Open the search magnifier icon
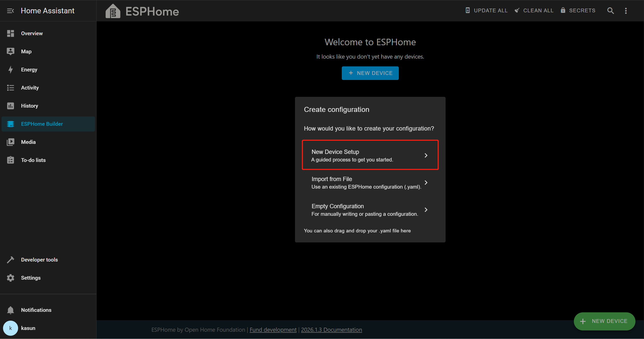644x339 pixels. pyautogui.click(x=611, y=11)
